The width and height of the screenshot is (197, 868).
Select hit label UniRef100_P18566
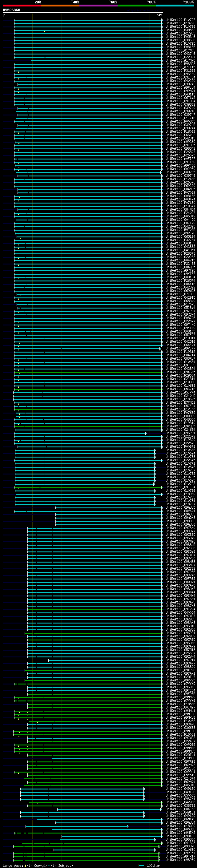pos(180,704)
